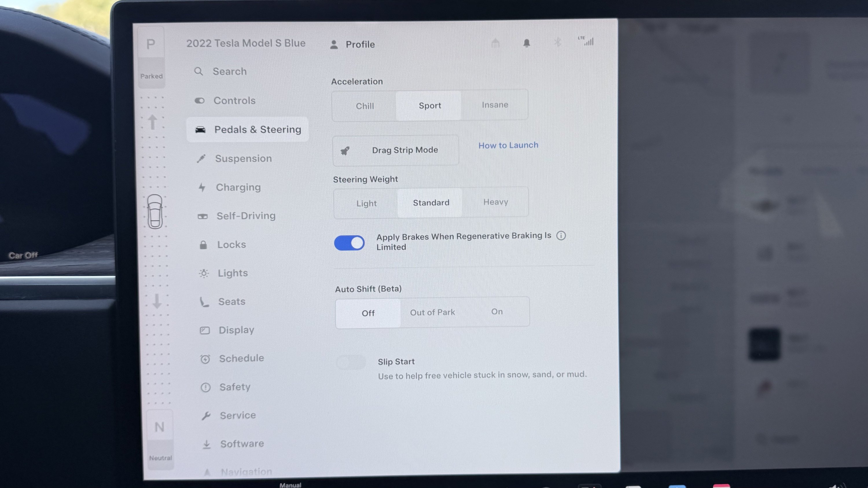Image resolution: width=868 pixels, height=488 pixels.
Task: Tap the vehicle name 2022 Tesla Model S Blue
Action: point(246,43)
